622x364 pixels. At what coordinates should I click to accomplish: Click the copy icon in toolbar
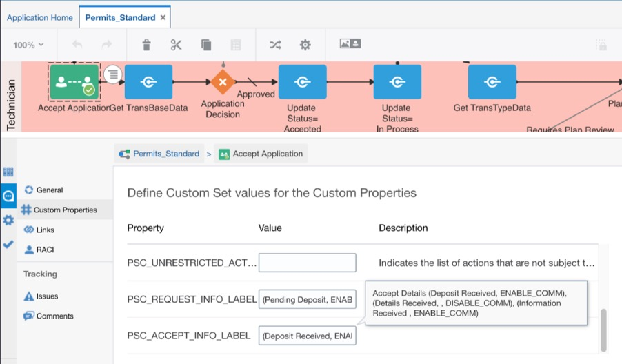click(x=206, y=45)
